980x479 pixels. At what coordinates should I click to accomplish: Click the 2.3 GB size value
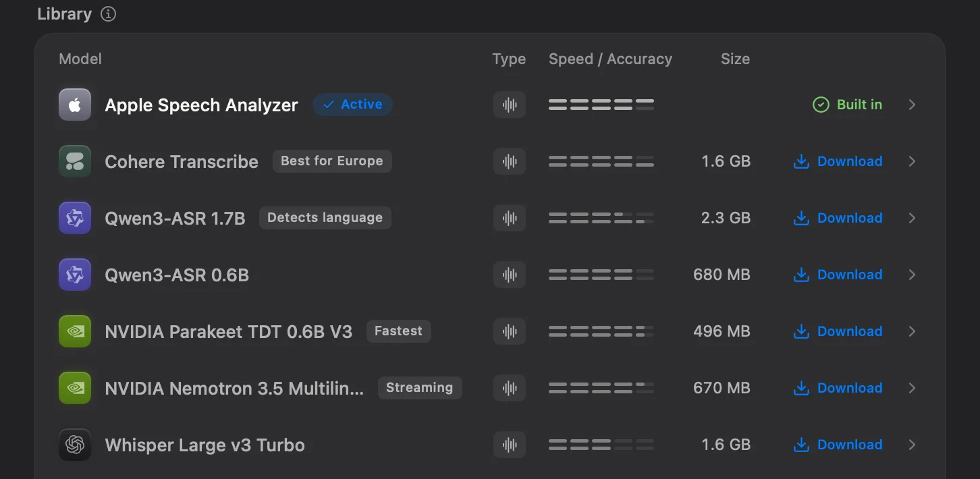point(726,218)
